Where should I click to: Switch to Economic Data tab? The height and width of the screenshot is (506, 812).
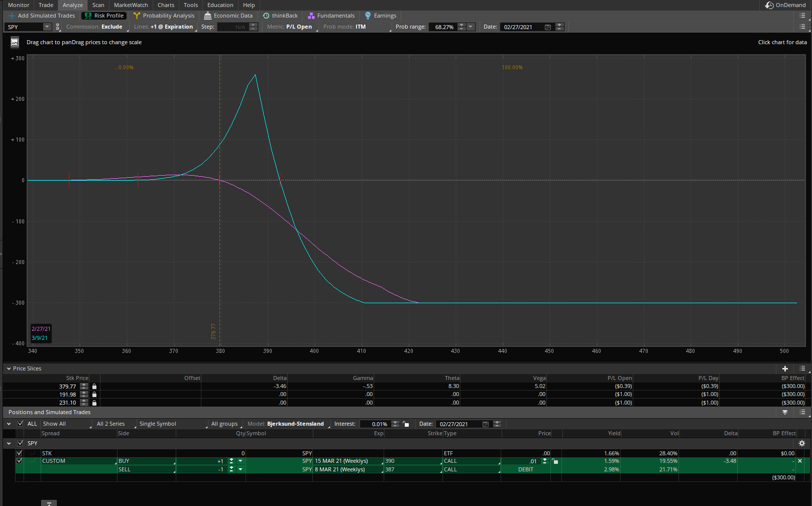coord(228,16)
